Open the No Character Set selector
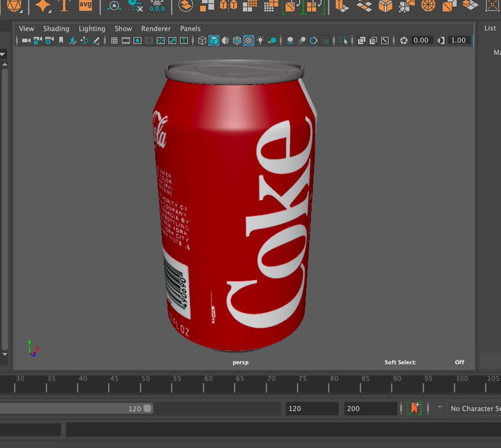The image size is (501, 448). [474, 409]
